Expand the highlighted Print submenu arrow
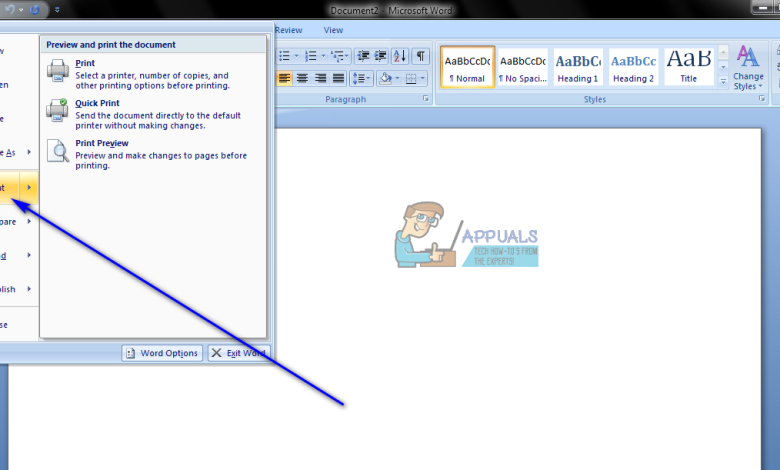The width and height of the screenshot is (780, 470). (29, 188)
